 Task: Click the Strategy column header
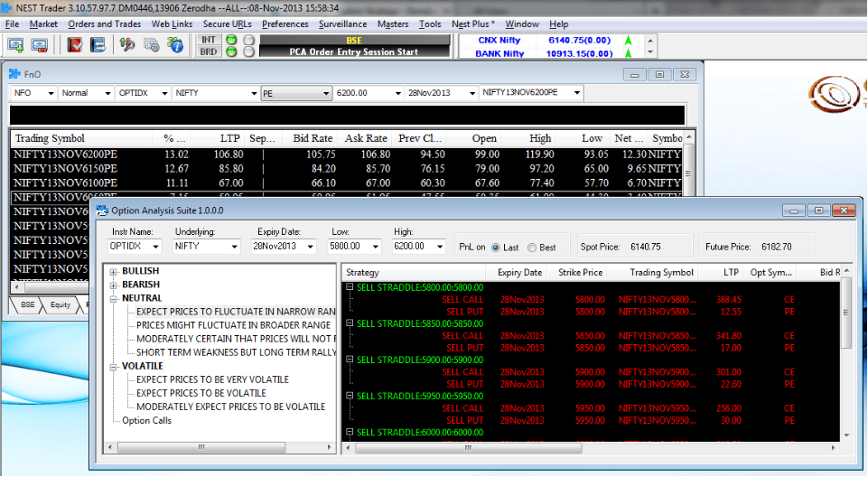[x=413, y=272]
